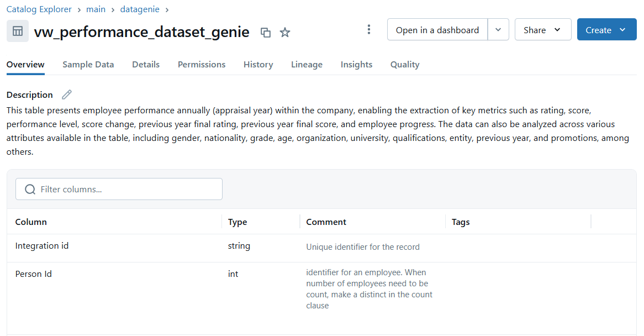
Task: Click Open in a dashboard button
Action: click(437, 30)
